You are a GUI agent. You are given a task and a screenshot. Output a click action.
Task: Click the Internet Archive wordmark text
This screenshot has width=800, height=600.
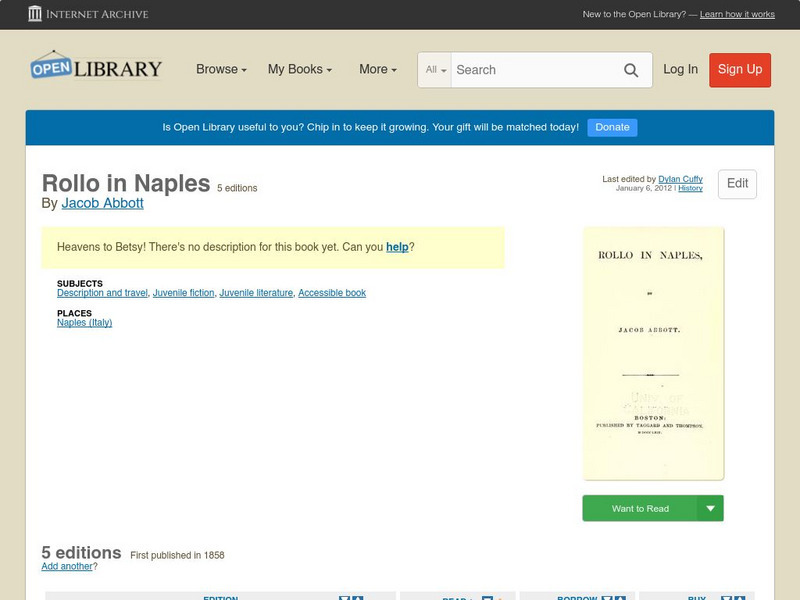tap(97, 14)
